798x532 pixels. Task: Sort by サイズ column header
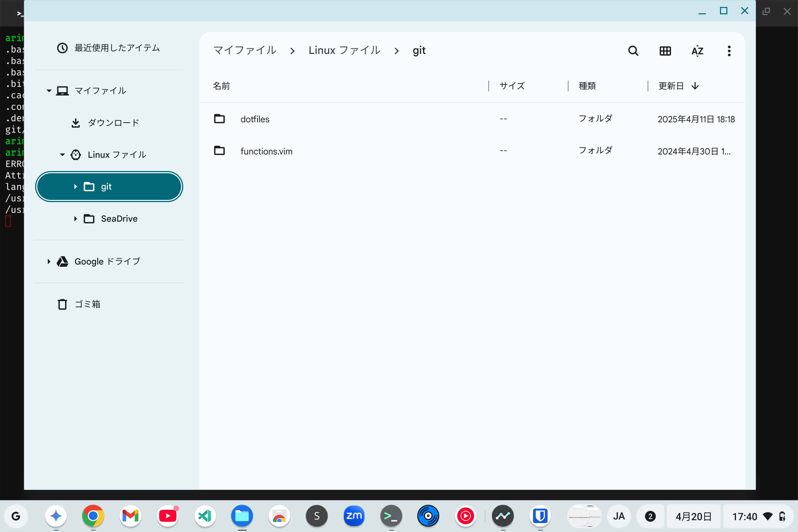[512, 86]
